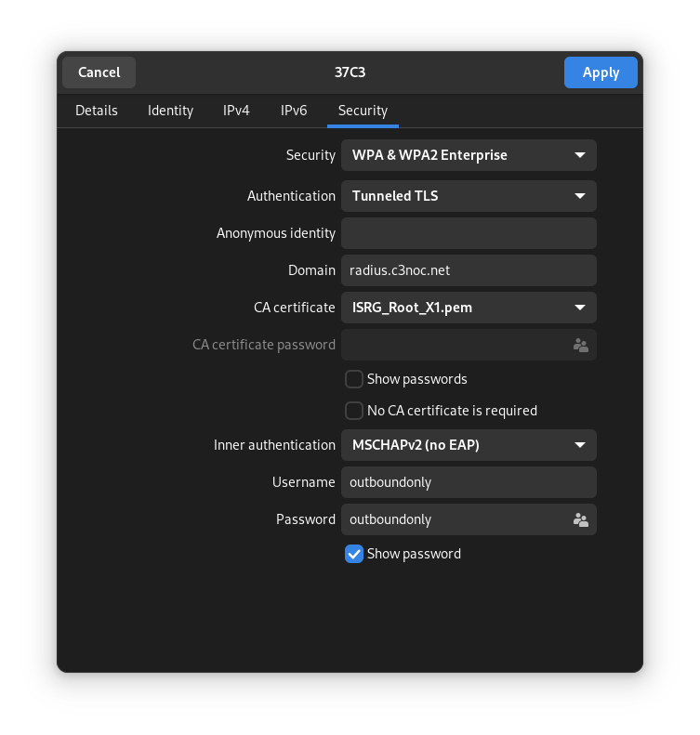Switch to the IPv4 tab
The image size is (700, 735).
click(x=236, y=111)
